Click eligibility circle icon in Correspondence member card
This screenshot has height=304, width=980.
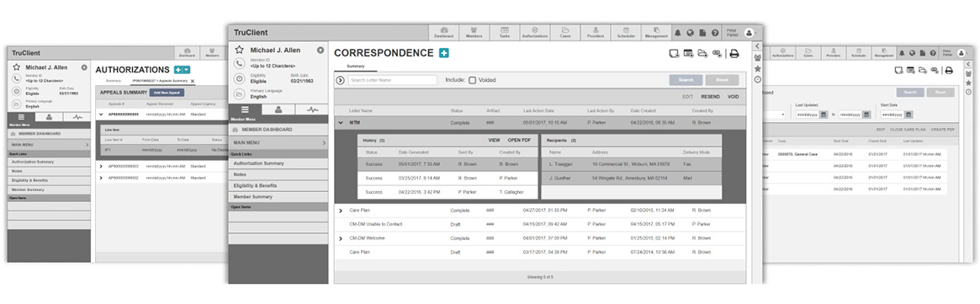click(x=239, y=79)
